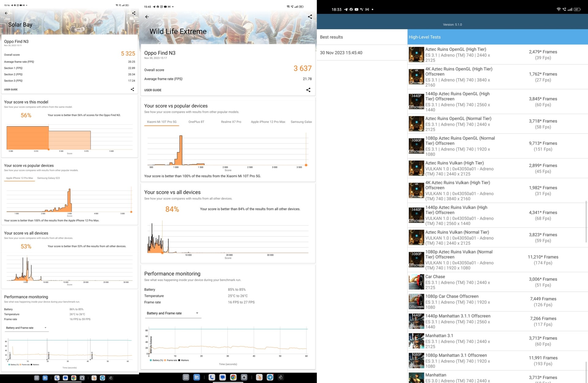The image size is (588, 383).
Task: Open Telegram from the Solar Bay dock
Action: [102, 378]
